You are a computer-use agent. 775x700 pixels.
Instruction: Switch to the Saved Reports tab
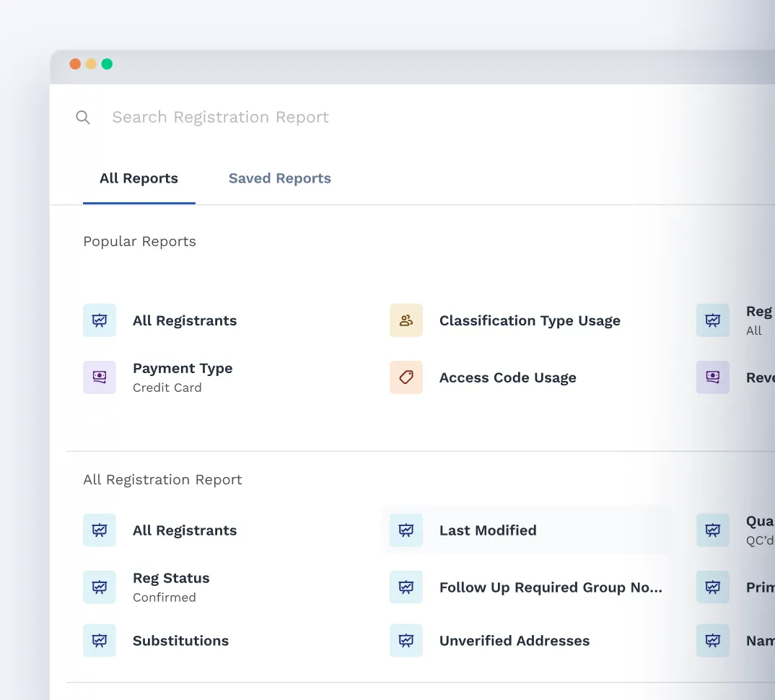click(279, 178)
